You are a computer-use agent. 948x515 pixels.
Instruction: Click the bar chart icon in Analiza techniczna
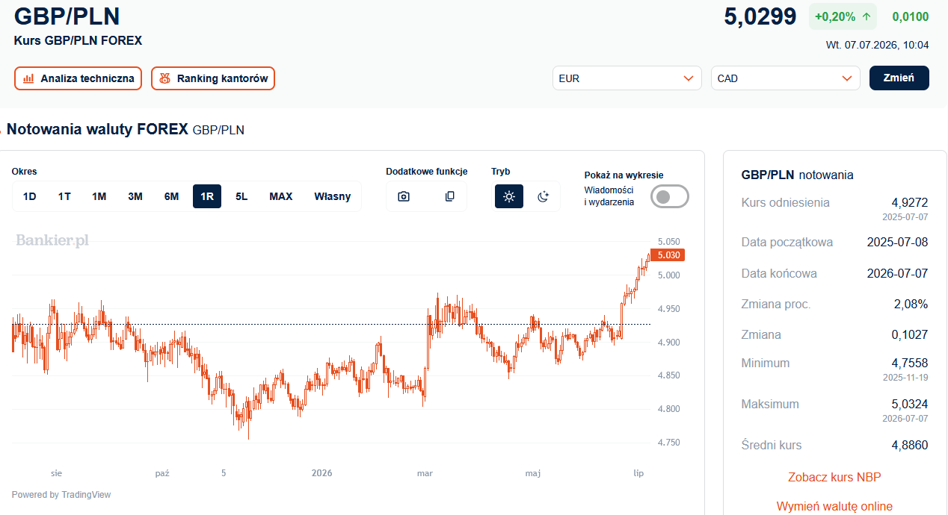coord(28,79)
